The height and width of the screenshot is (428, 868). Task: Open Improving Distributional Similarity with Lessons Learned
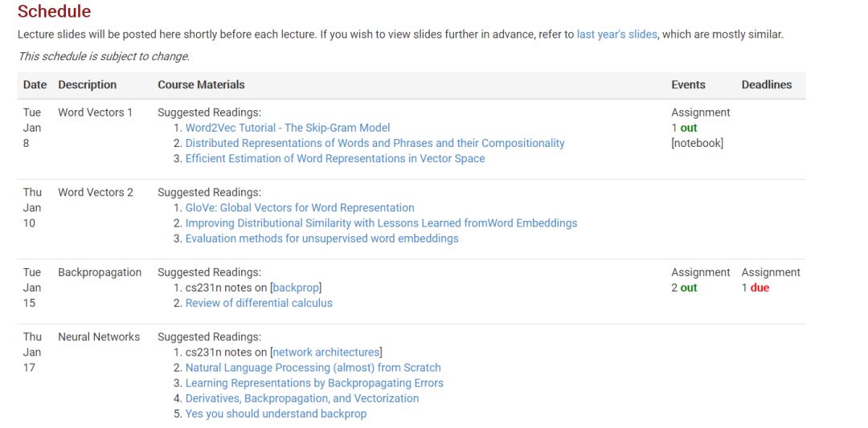coord(381,223)
